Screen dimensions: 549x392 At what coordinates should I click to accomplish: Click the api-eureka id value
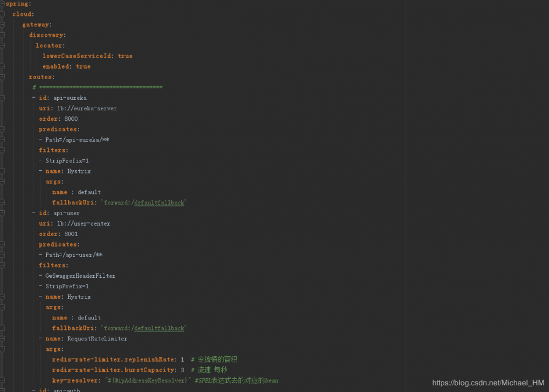70,98
